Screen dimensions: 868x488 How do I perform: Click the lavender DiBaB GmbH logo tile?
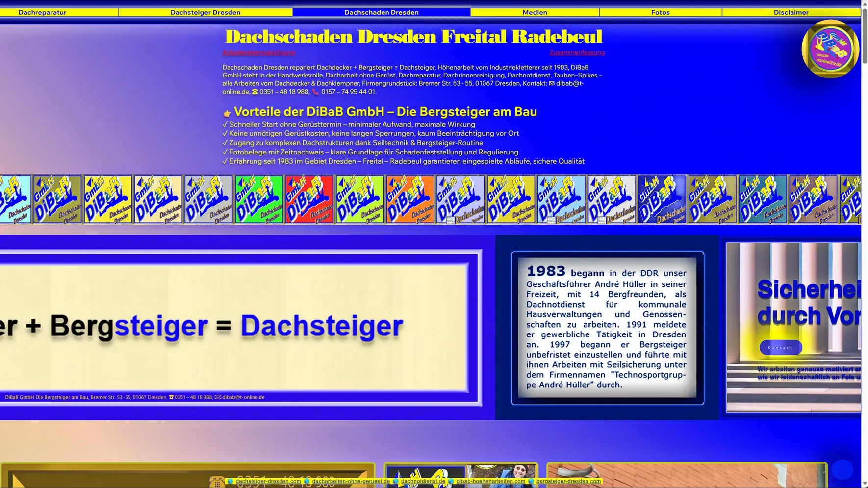[x=460, y=199]
